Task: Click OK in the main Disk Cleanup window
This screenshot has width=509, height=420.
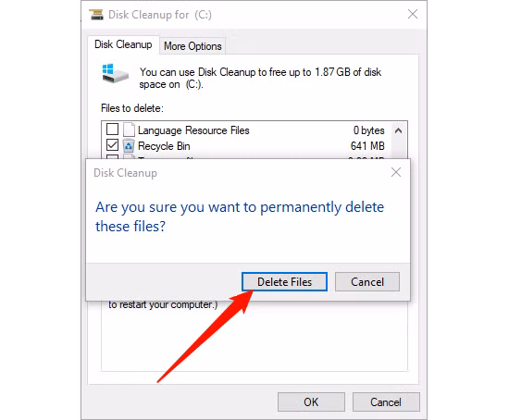Action: click(311, 402)
